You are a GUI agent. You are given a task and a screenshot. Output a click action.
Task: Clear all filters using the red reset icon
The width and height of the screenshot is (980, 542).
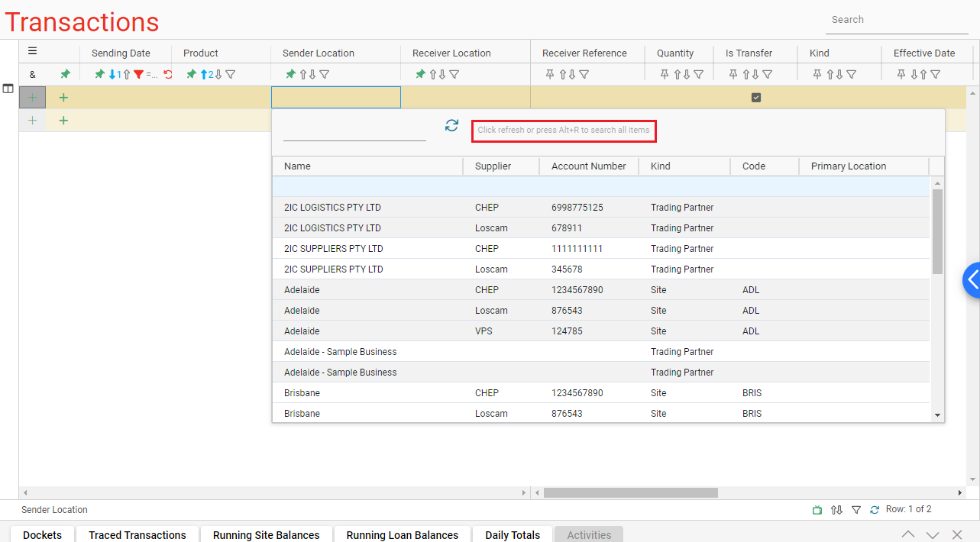tap(167, 74)
